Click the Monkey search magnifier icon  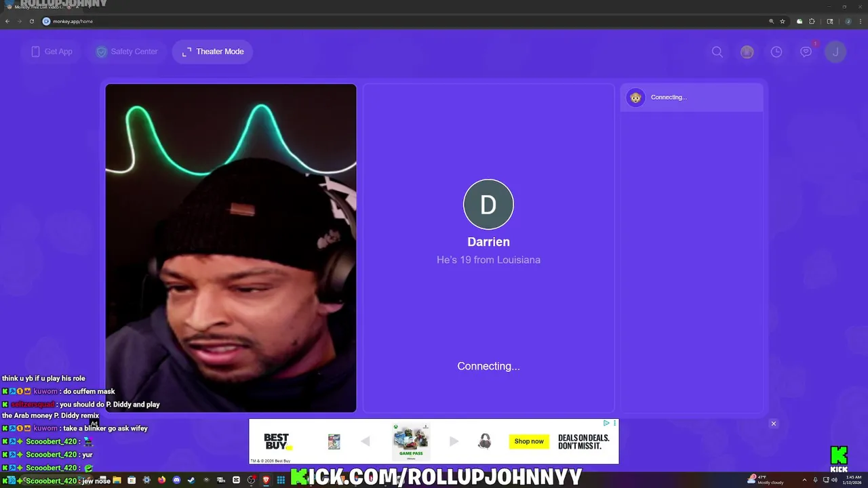click(x=717, y=52)
